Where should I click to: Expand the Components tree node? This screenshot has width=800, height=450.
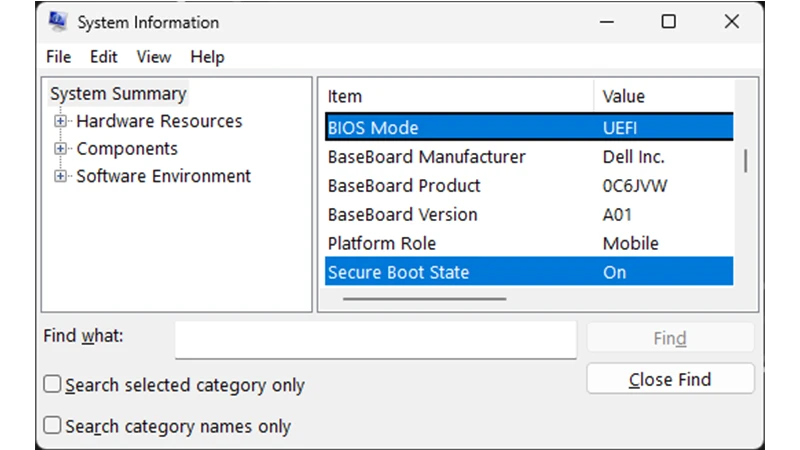coord(61,149)
